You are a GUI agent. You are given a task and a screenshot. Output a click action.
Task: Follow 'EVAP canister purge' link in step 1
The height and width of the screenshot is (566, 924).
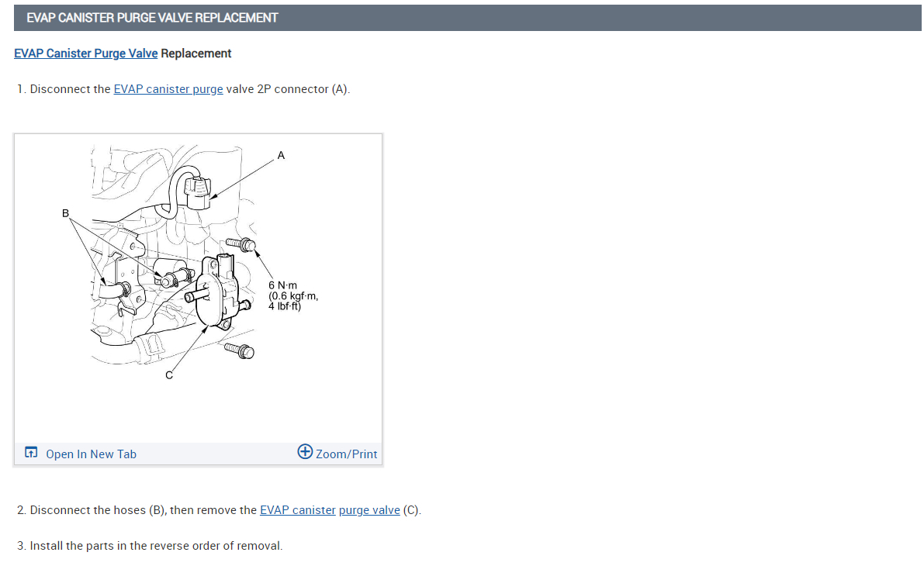tap(168, 89)
